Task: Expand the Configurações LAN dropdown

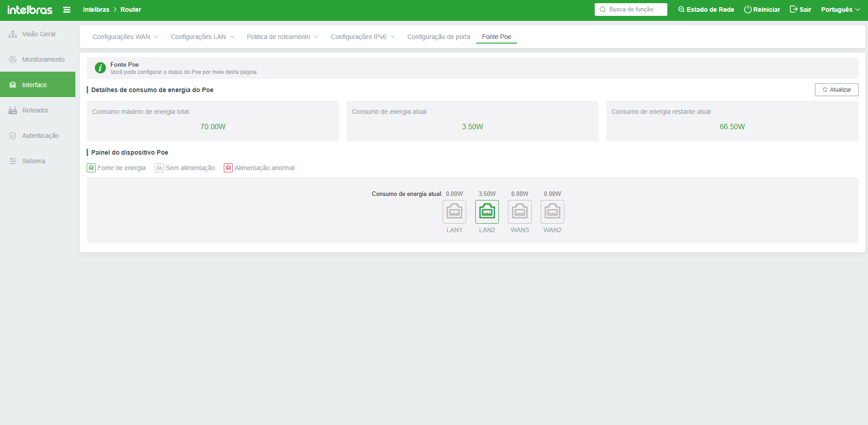Action: 202,37
